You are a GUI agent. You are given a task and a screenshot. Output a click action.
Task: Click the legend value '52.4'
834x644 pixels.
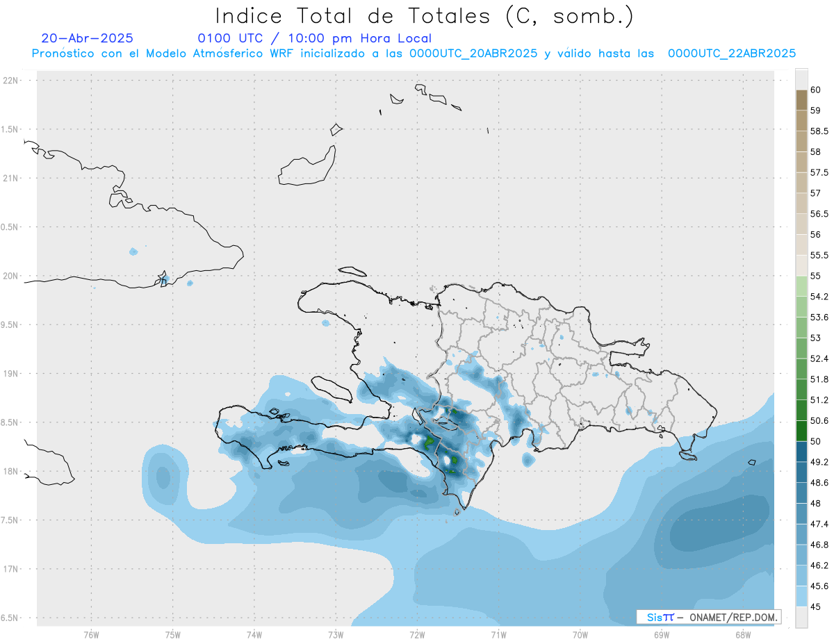[x=819, y=358]
